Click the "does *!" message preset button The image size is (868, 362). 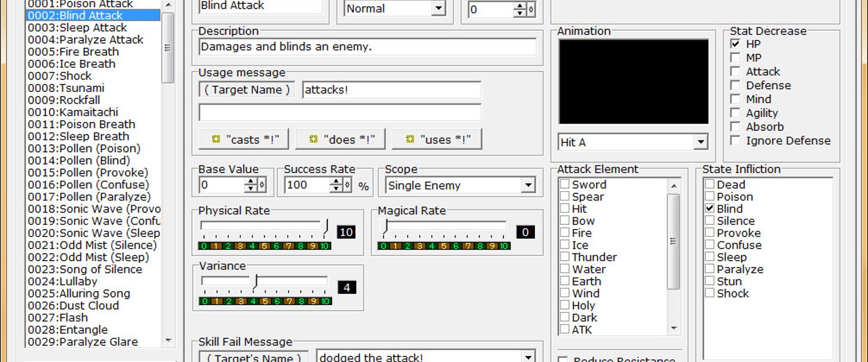340,139
